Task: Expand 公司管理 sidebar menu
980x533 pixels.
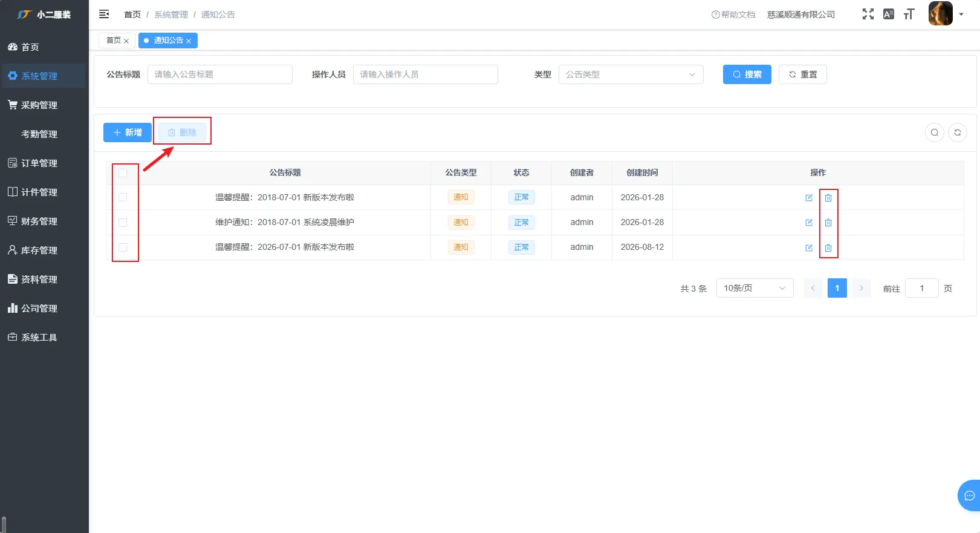Action: 44,309
